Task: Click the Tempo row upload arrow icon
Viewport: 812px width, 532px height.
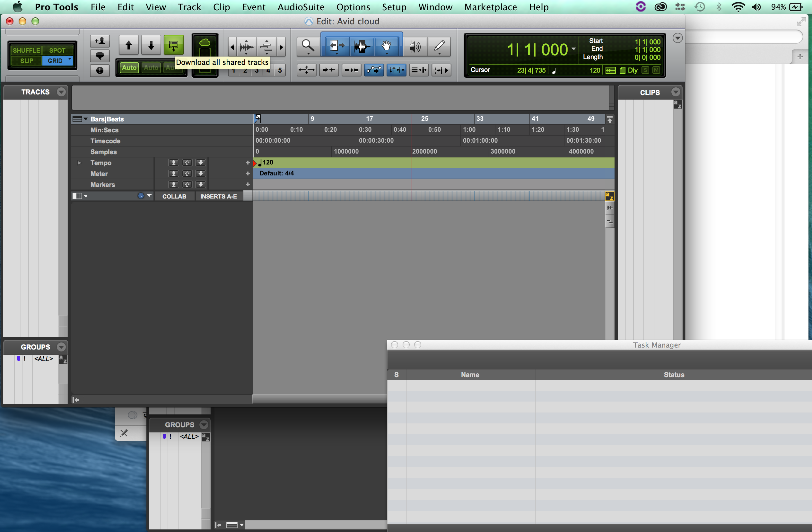Action: (x=187, y=163)
